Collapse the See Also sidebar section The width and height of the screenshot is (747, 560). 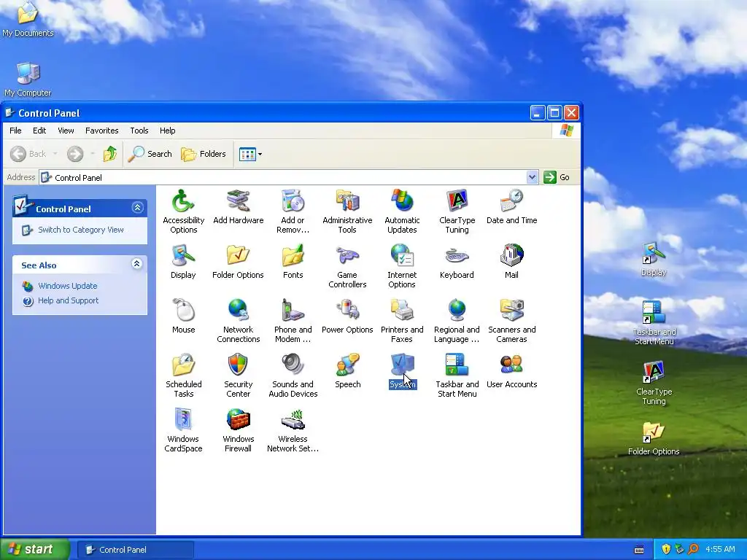pos(136,264)
